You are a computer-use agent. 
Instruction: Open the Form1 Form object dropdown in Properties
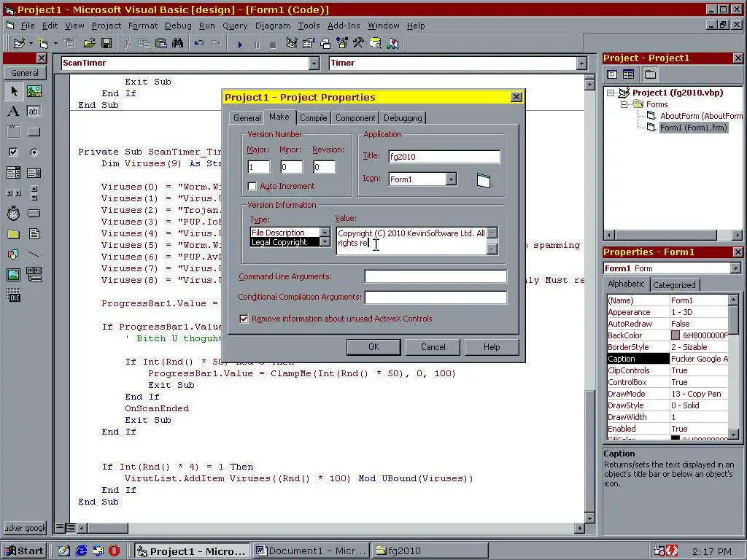(x=736, y=268)
